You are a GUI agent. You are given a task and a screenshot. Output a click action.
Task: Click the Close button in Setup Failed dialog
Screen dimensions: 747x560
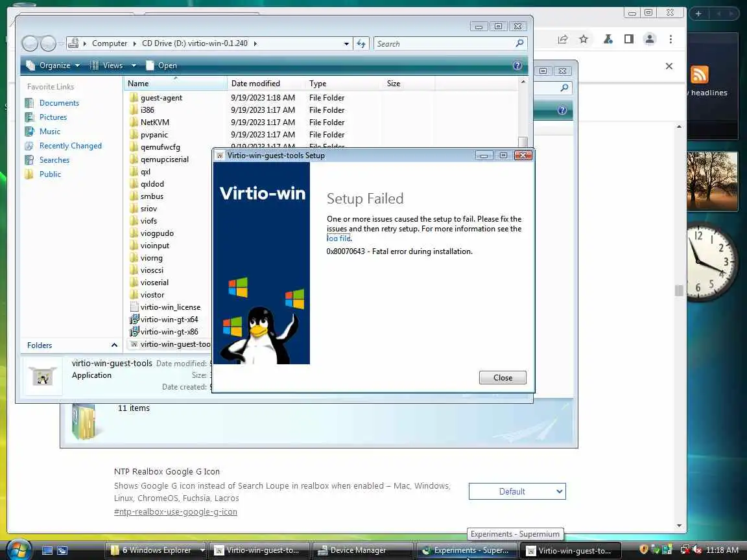(503, 378)
